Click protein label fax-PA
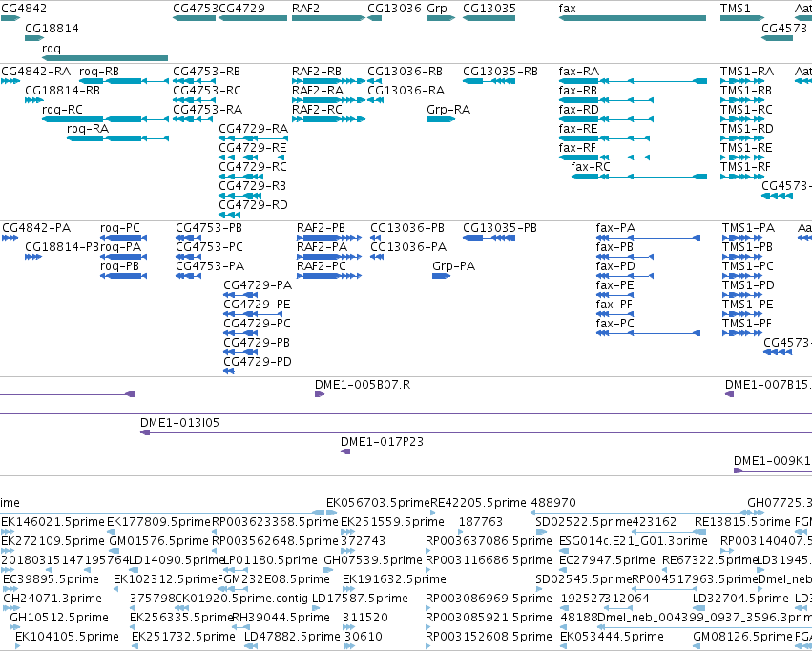The image size is (812, 651). 615,228
